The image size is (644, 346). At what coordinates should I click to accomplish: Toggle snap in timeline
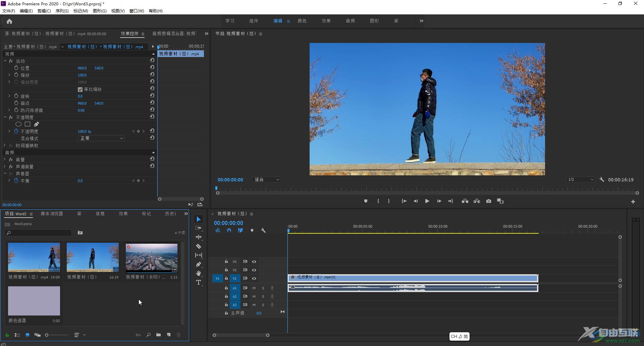pos(229,230)
